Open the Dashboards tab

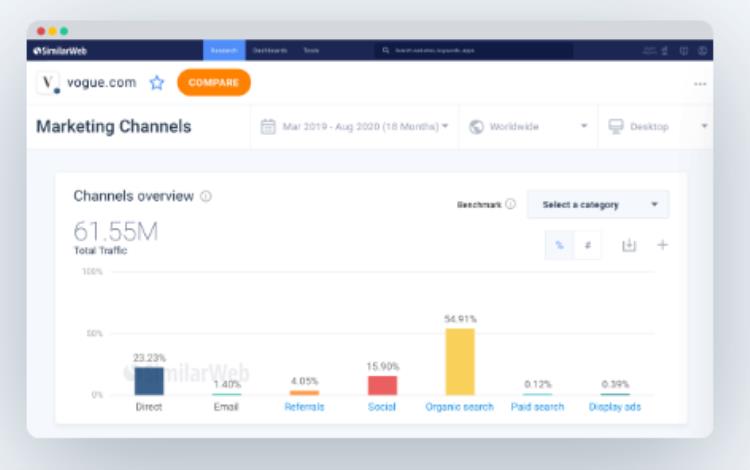(270, 50)
